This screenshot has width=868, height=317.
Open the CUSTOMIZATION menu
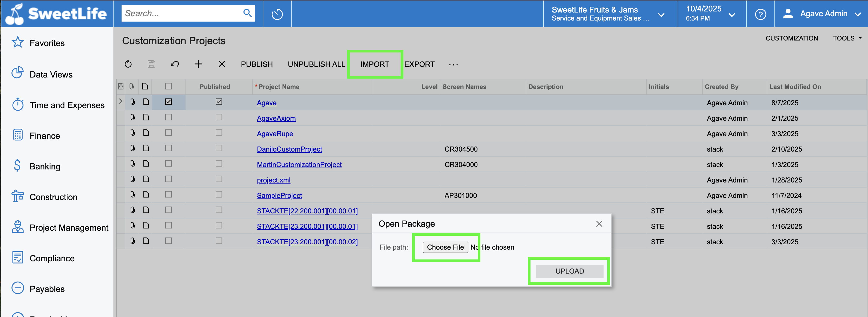pos(791,38)
